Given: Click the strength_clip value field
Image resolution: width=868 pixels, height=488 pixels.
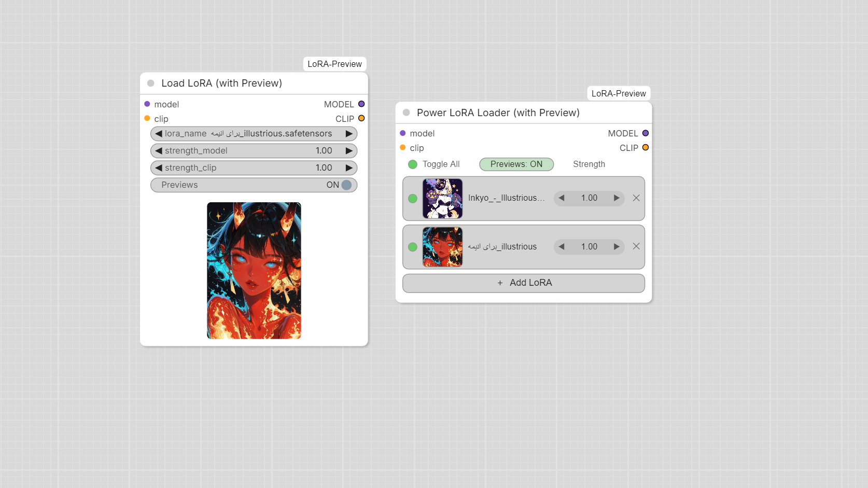Looking at the screenshot, I should [x=254, y=168].
